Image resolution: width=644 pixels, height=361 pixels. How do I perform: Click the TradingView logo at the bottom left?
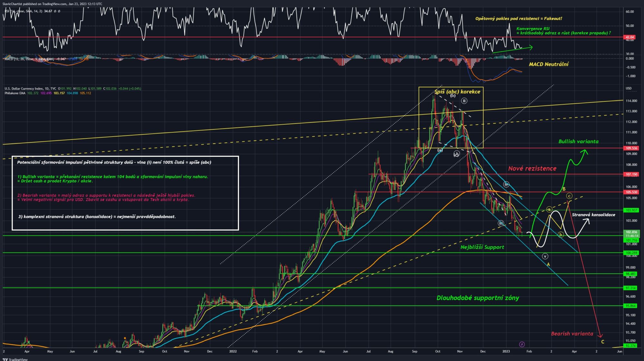click(x=15, y=359)
